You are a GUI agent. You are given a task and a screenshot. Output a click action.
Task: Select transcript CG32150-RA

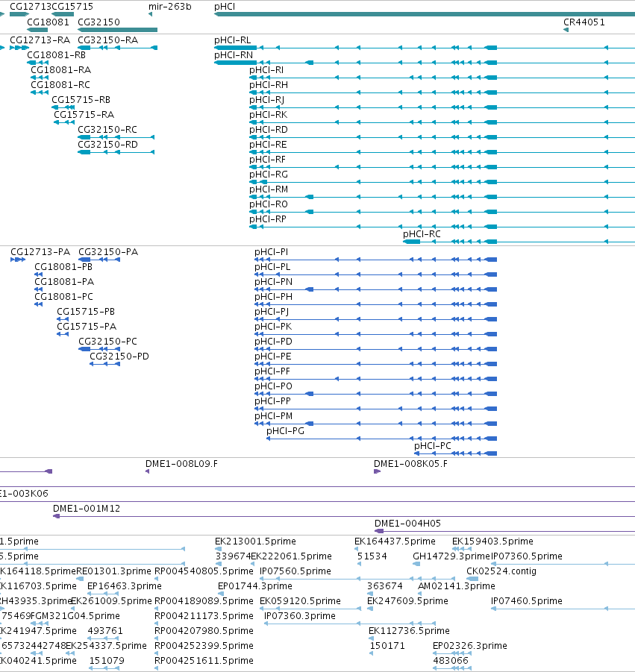(108, 40)
